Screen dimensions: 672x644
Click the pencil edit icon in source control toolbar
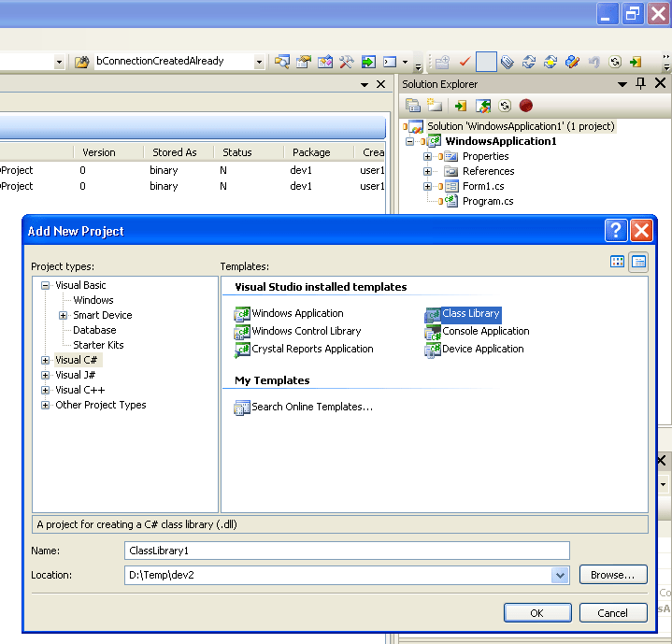(572, 62)
